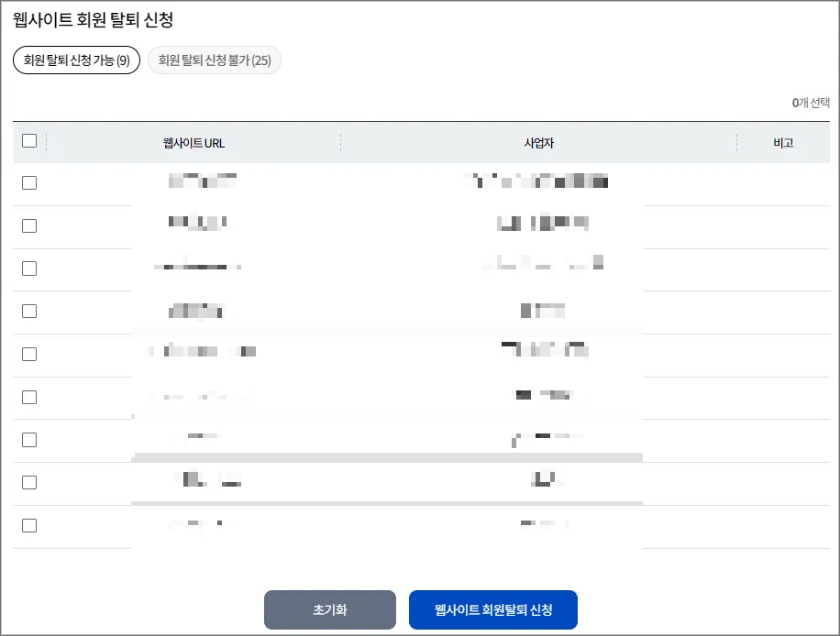Enable the checkbox in the fourth row
Image resolution: width=840 pixels, height=636 pixels.
pyautogui.click(x=28, y=310)
